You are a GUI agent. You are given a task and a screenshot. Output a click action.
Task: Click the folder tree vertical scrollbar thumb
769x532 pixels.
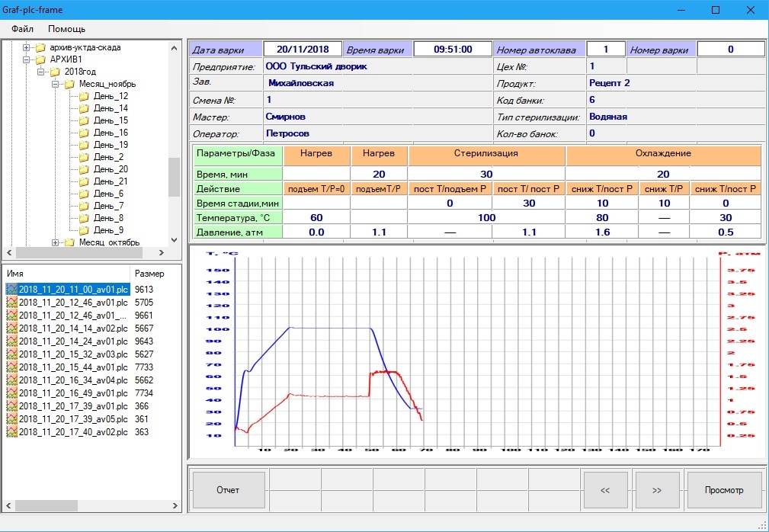click(x=174, y=177)
